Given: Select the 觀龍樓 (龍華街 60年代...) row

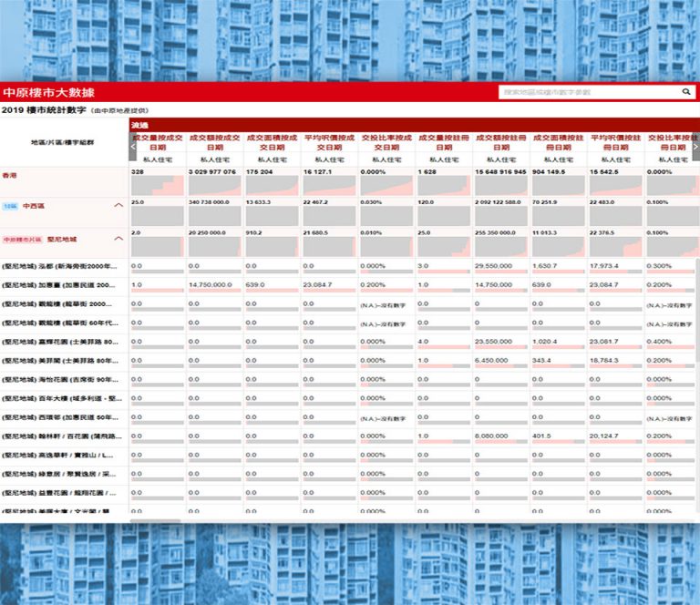Looking at the screenshot, I should click(60, 323).
